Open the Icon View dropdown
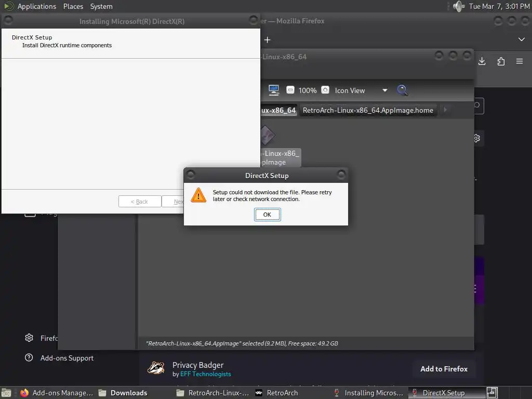 click(x=361, y=90)
